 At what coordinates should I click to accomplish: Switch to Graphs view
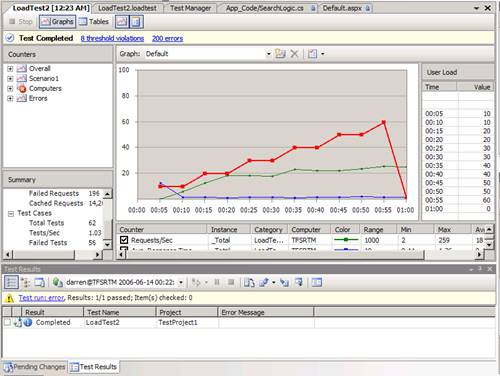(57, 22)
